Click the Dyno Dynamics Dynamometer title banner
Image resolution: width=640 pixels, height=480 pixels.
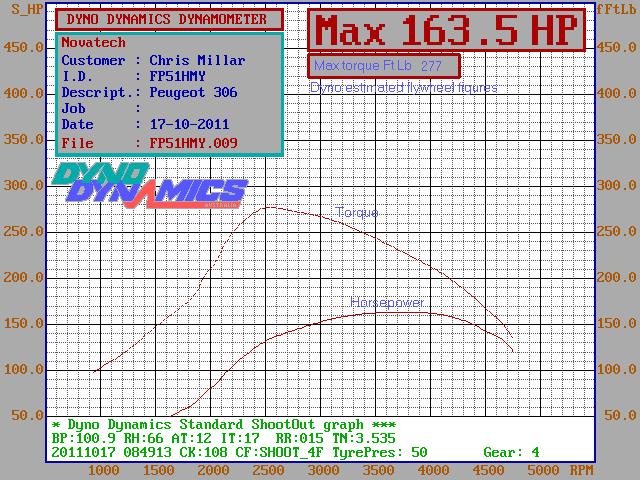tap(168, 18)
